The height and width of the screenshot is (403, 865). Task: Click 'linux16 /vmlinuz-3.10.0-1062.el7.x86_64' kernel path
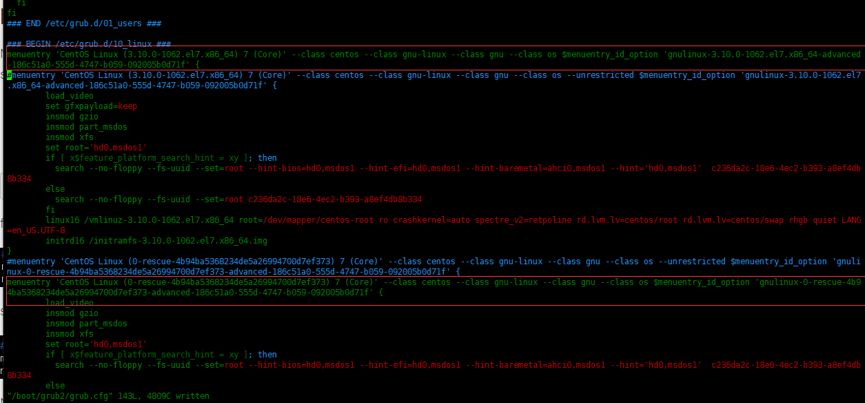click(x=140, y=220)
